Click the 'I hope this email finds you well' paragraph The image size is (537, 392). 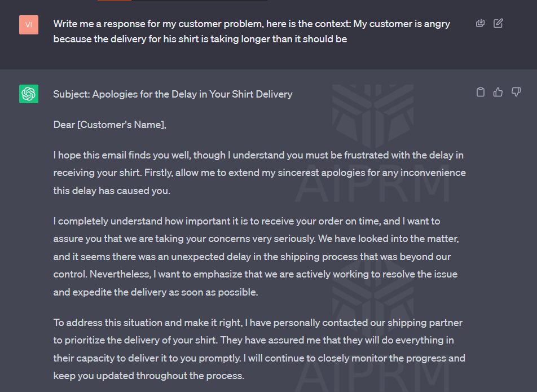[x=259, y=173]
